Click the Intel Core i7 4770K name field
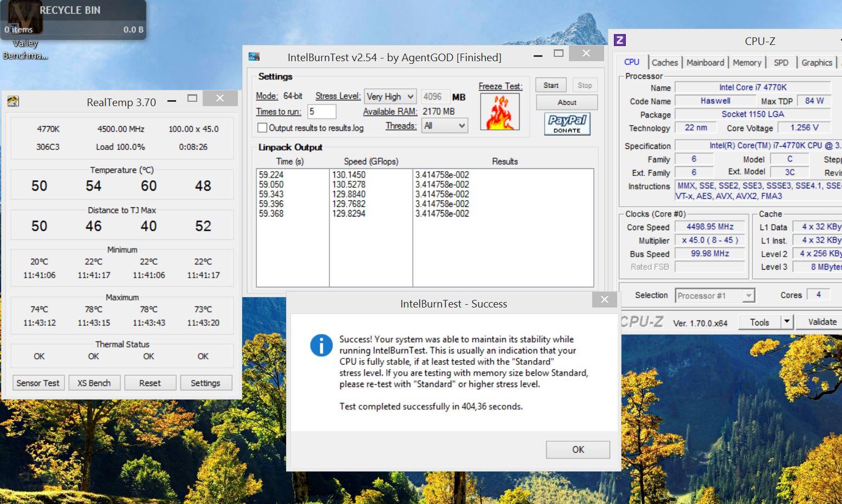 tap(753, 87)
